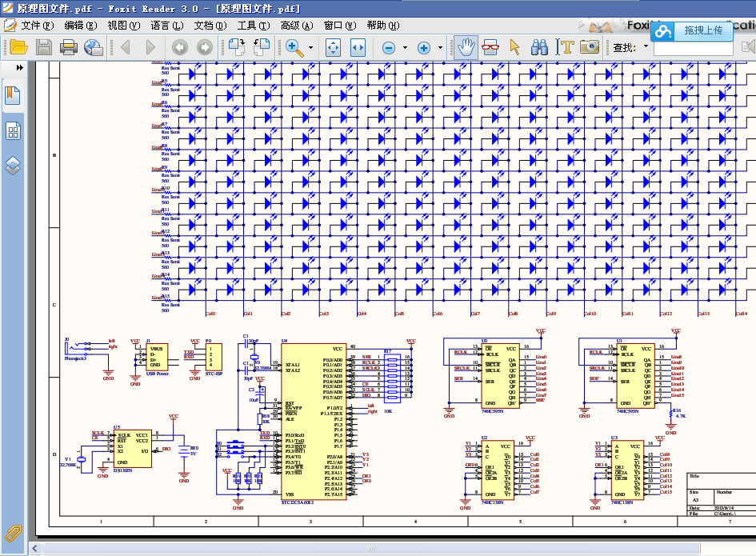Viewport: 756px width, 556px height.
Task: Select the Hand tool
Action: click(x=465, y=47)
